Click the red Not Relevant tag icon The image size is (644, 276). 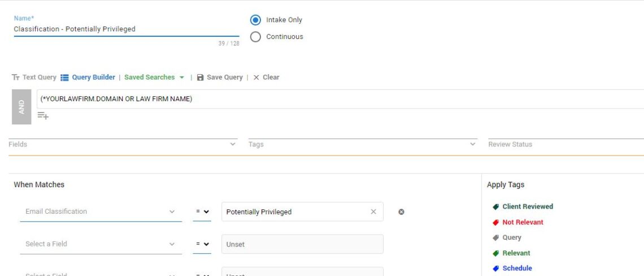(495, 222)
